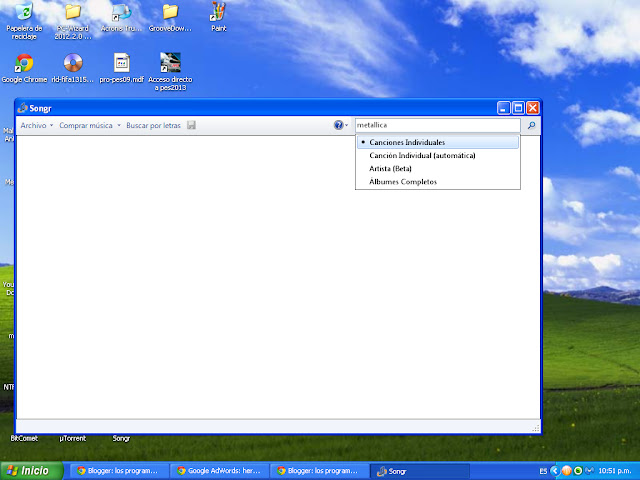Choose Canción Individual (automática) option
Image resolution: width=640 pixels, height=480 pixels.
click(438, 155)
